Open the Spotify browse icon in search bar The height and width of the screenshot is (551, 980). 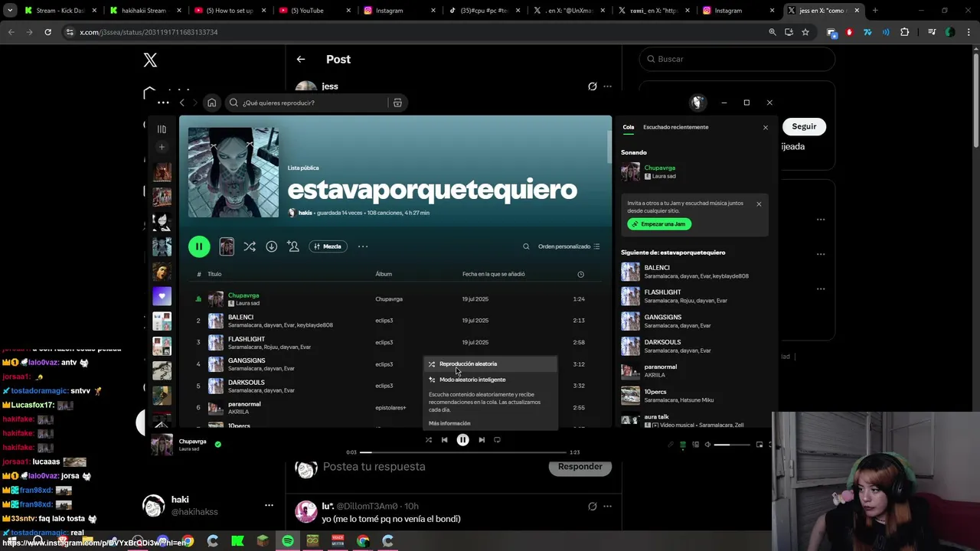point(397,103)
